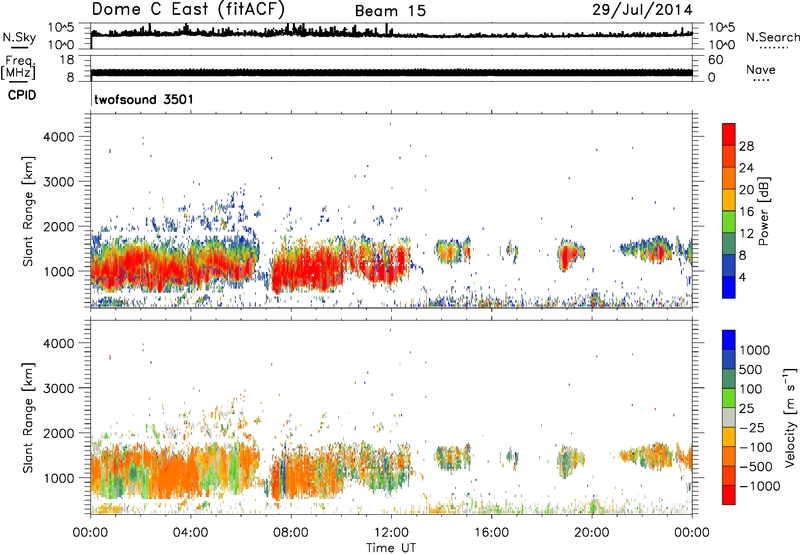800x554 pixels.
Task: Click the "Nave" legend label
Action: [761, 69]
